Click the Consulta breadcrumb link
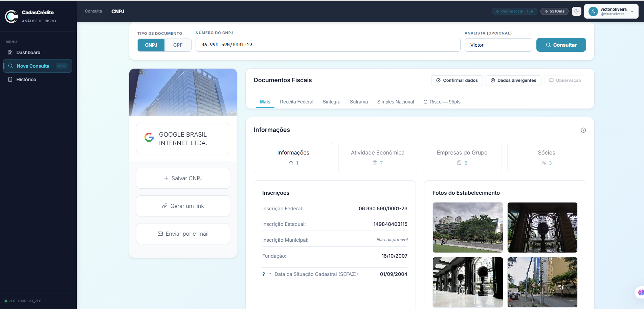 tap(93, 11)
